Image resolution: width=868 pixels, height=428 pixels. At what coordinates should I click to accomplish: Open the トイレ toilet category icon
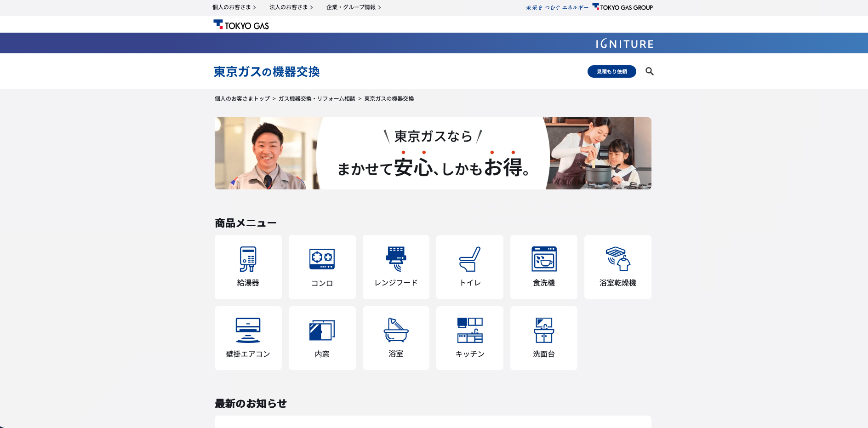(x=469, y=259)
